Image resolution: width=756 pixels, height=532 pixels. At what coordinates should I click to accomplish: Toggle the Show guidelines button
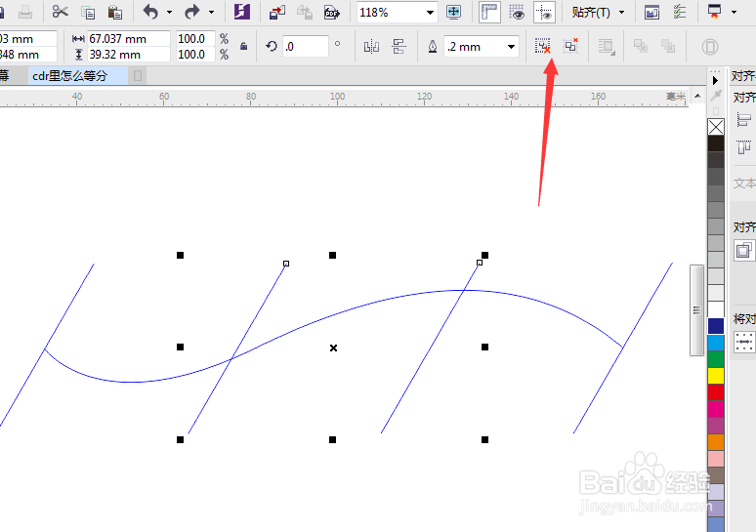[544, 12]
